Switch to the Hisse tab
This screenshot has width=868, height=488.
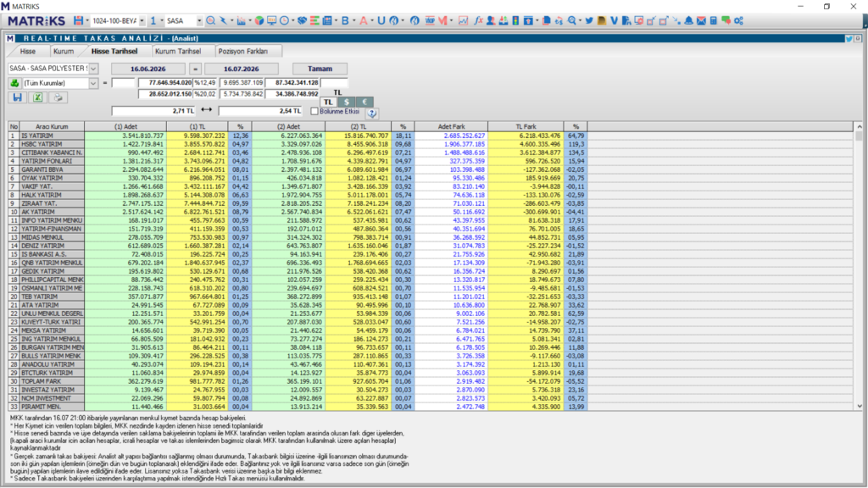[28, 51]
